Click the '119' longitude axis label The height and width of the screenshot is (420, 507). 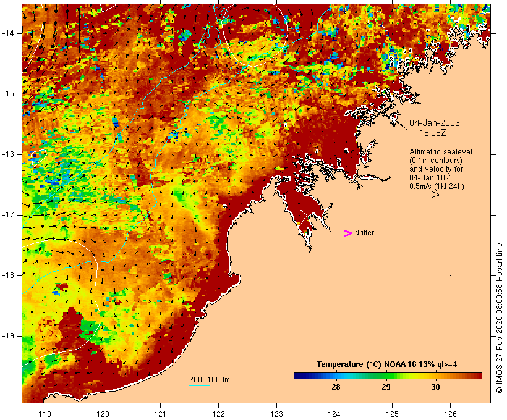coord(45,414)
